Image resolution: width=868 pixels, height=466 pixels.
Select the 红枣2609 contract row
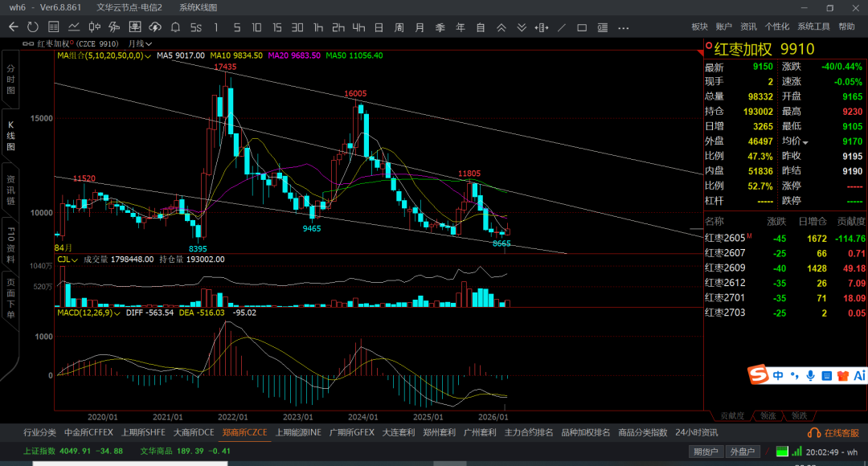(725, 268)
